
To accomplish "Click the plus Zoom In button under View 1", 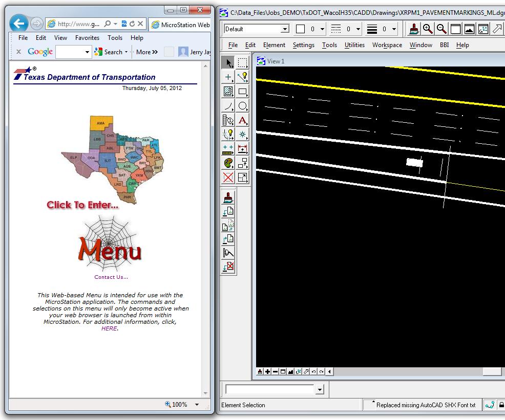I will click(267, 372).
